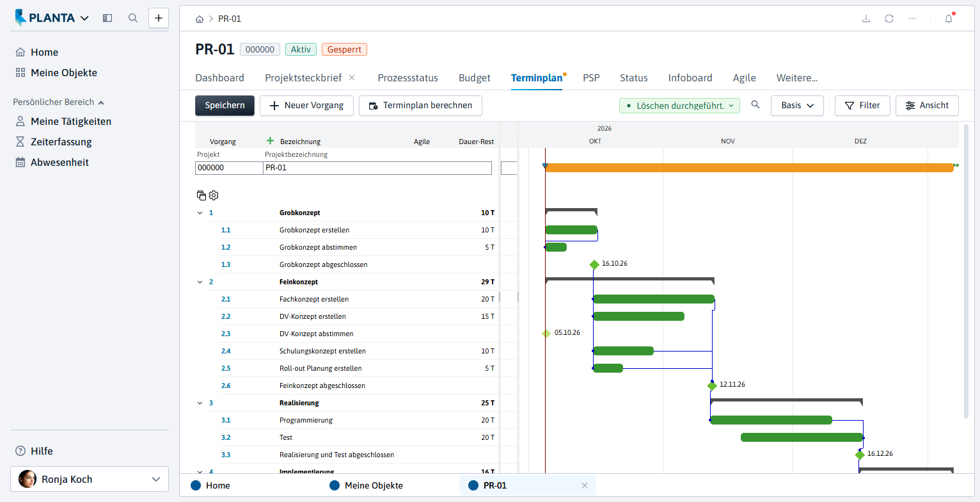
Task: Open the Löschen durchgeführt status dropdown
Action: [x=679, y=106]
